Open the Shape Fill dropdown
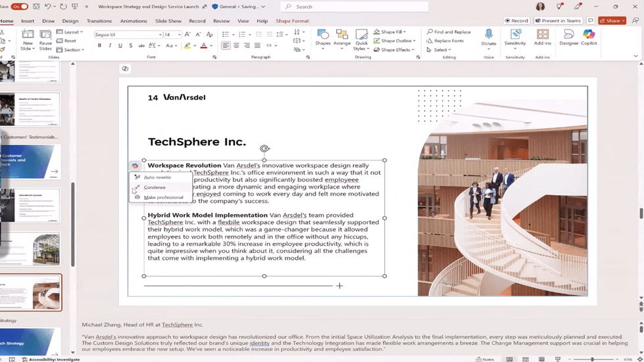 coord(390,32)
